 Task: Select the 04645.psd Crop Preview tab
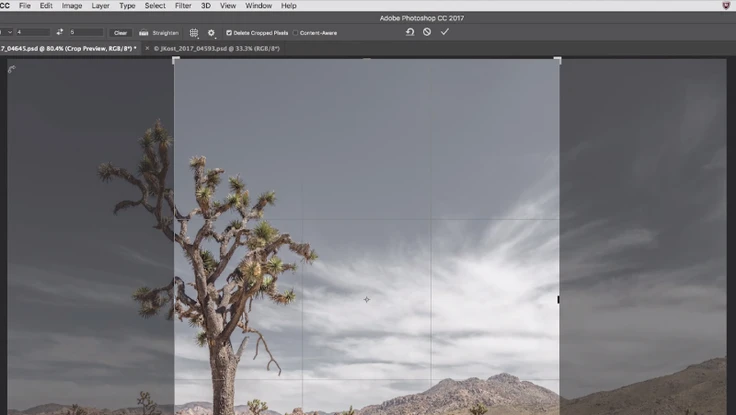click(x=68, y=48)
